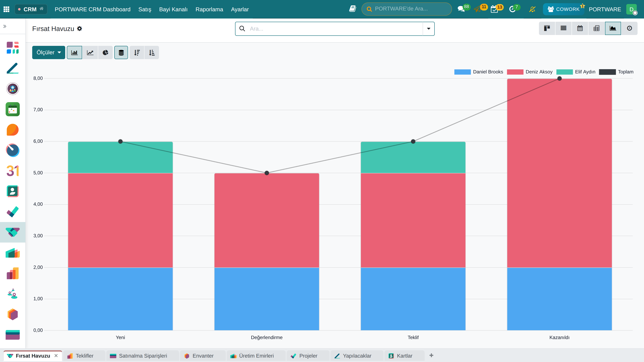Open the knowledge book icon
Image resolution: width=644 pixels, height=362 pixels.
[353, 9]
